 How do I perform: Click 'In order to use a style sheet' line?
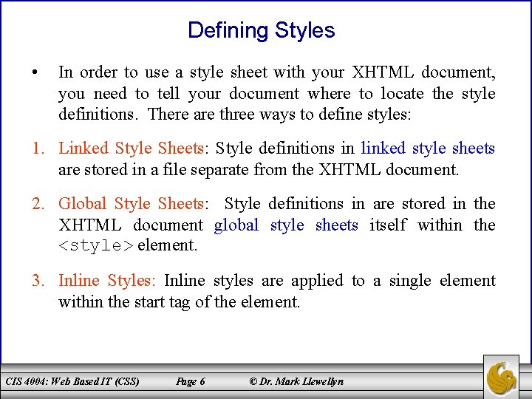tap(277, 72)
